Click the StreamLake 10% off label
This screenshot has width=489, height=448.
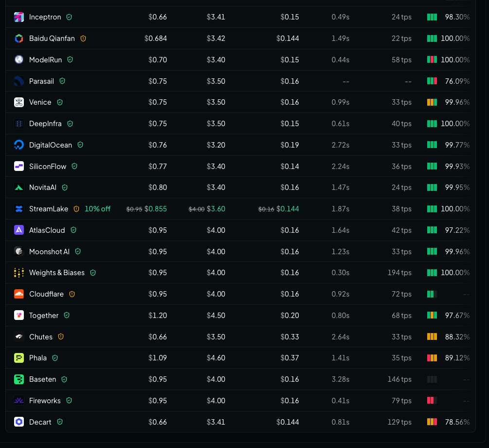pyautogui.click(x=98, y=209)
